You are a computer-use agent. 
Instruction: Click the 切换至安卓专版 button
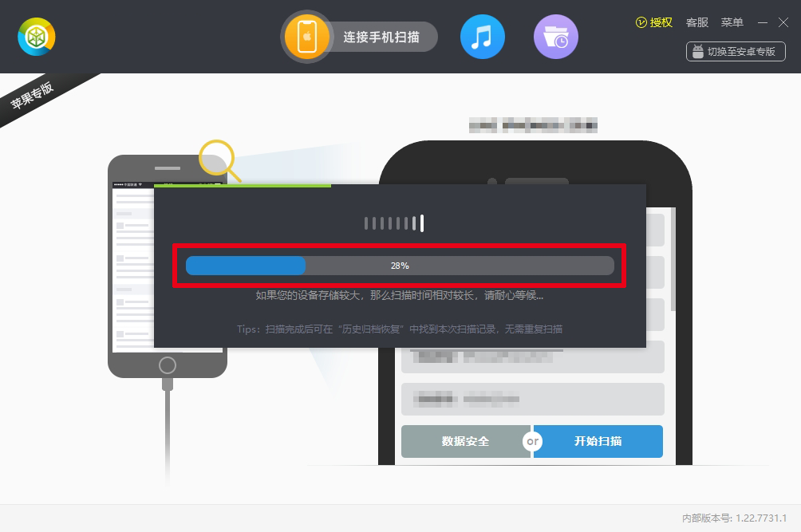(736, 51)
